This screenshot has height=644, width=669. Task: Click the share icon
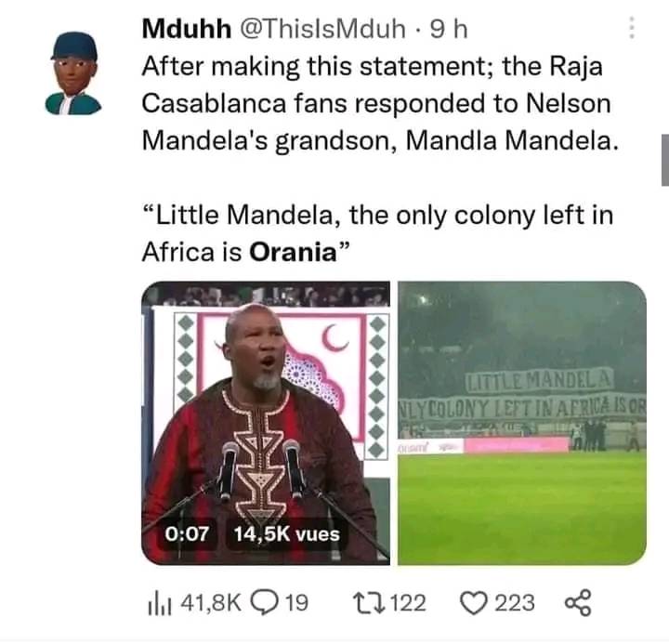(577, 603)
